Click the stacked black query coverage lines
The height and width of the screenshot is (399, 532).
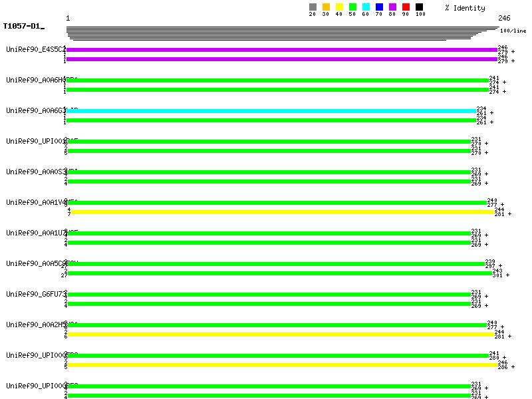point(279,33)
